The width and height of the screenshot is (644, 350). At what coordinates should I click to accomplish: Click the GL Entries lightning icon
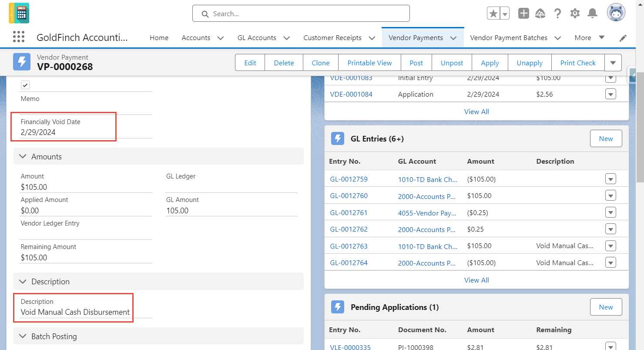(x=338, y=138)
